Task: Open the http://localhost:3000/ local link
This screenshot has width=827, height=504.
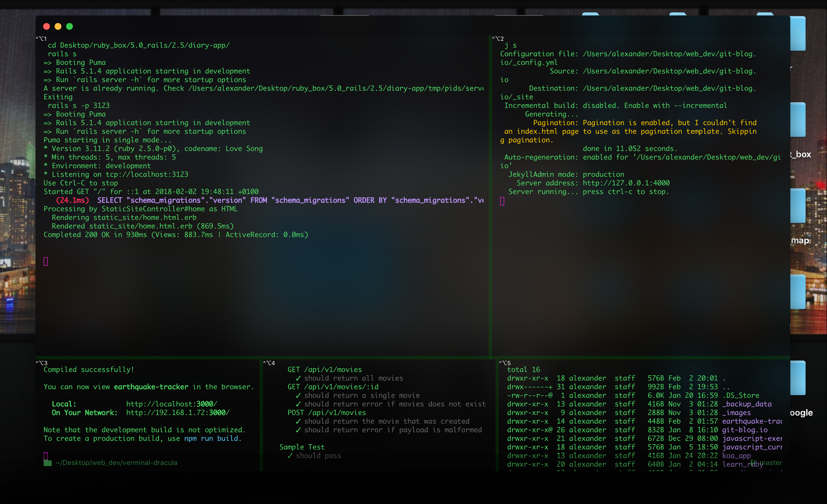Action: click(171, 404)
